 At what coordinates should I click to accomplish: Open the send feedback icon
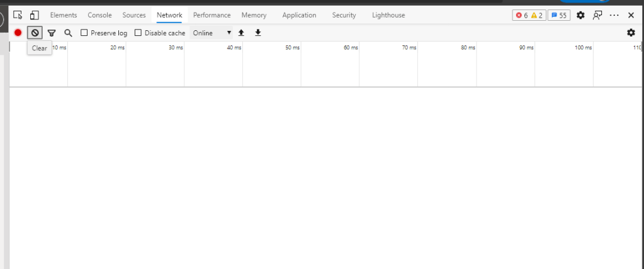tap(597, 15)
